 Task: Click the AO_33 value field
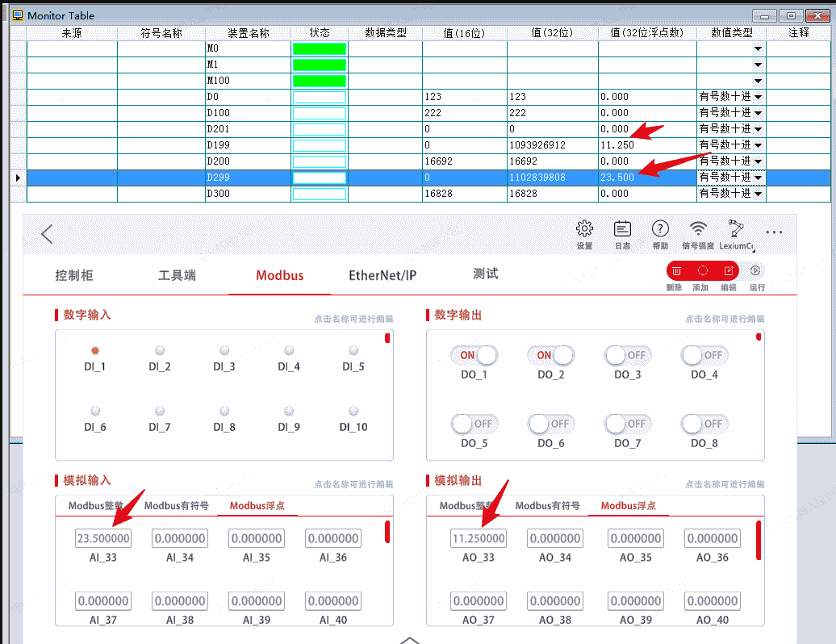(x=479, y=538)
